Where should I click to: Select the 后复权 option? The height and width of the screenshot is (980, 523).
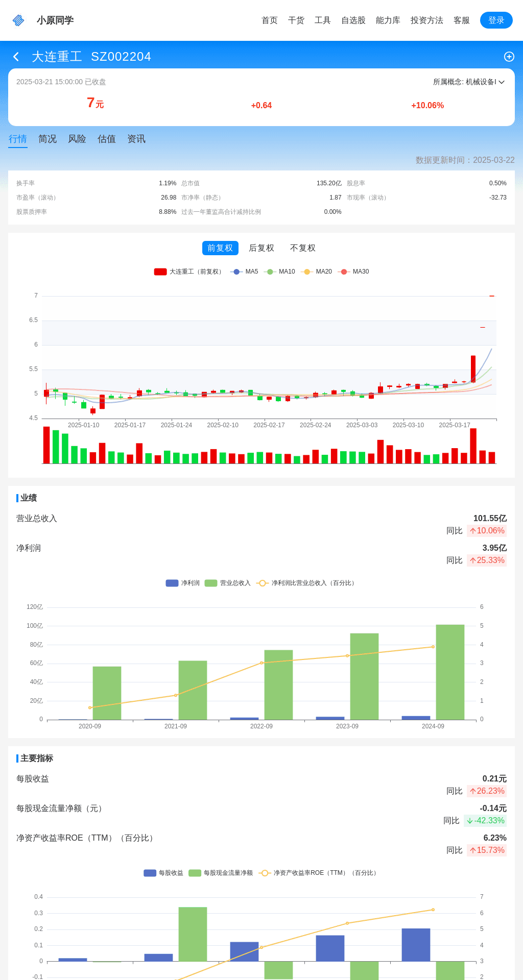pyautogui.click(x=261, y=248)
